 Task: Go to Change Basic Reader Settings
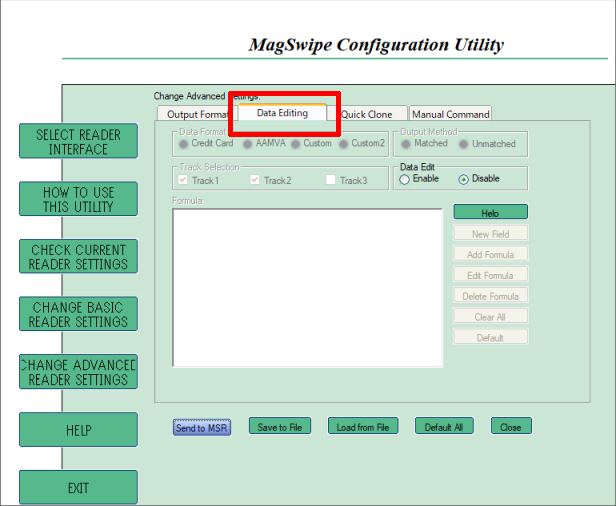[78, 315]
